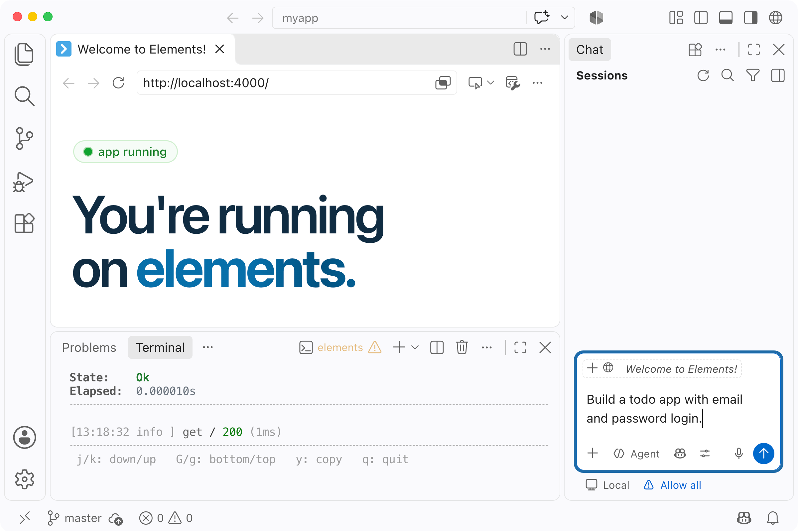This screenshot has width=798, height=532.
Task: Navigate forward in embedded browser
Action: tap(94, 83)
